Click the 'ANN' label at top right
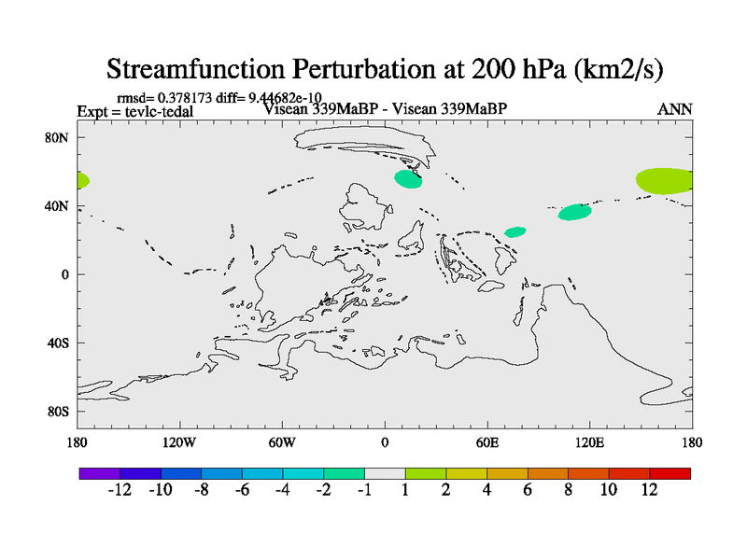 tap(674, 109)
